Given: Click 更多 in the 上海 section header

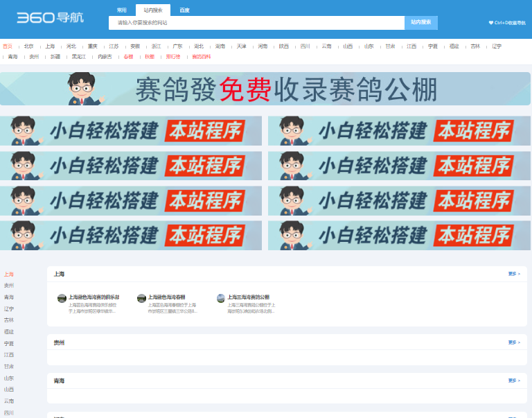Looking at the screenshot, I should 514,274.
